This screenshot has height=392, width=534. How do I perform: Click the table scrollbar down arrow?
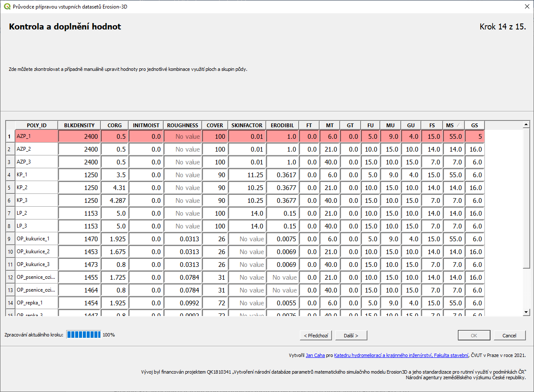point(526,313)
